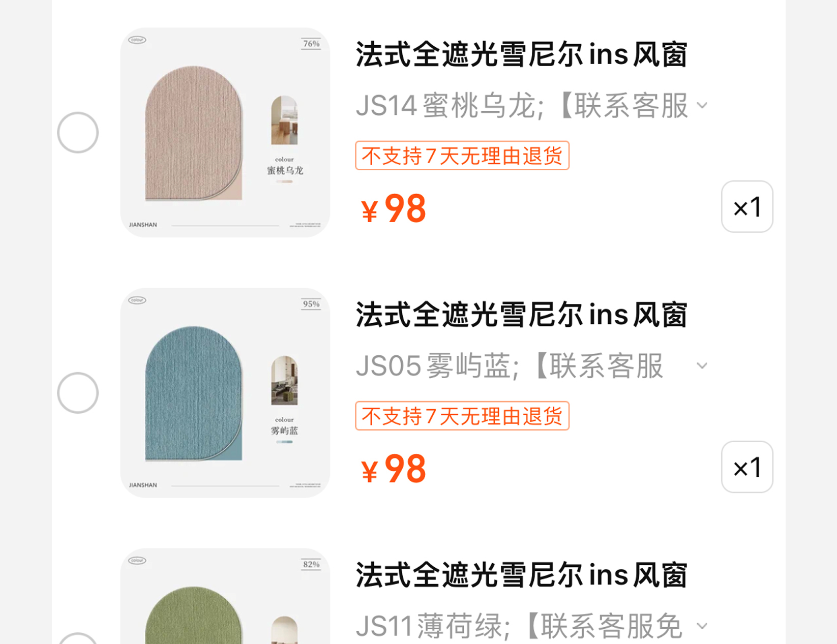Open the product title above JS14 蜜桃乌龙
837x644 pixels.
(x=521, y=55)
